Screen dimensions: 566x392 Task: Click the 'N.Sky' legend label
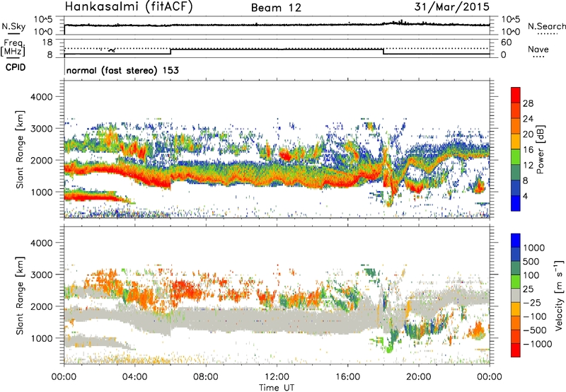click(x=13, y=26)
